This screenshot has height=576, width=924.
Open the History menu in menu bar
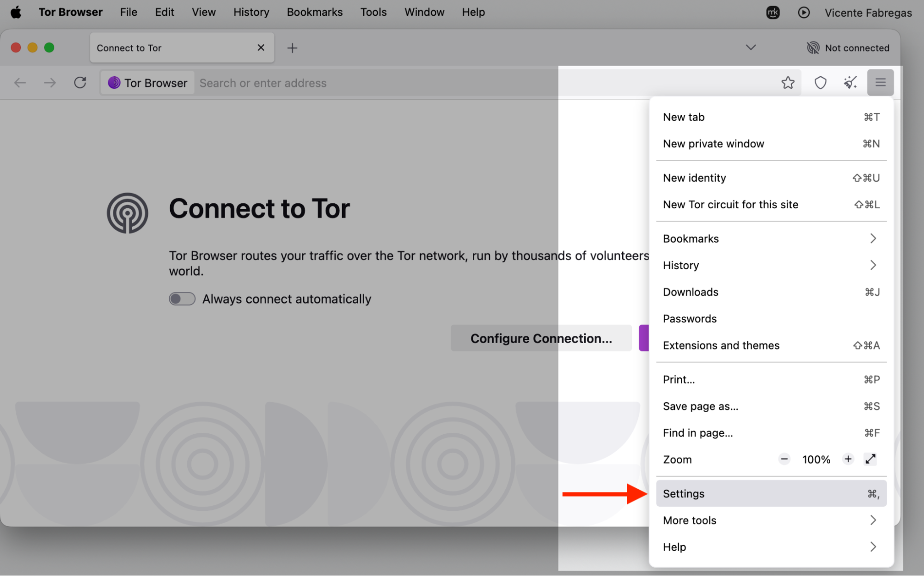(x=251, y=12)
